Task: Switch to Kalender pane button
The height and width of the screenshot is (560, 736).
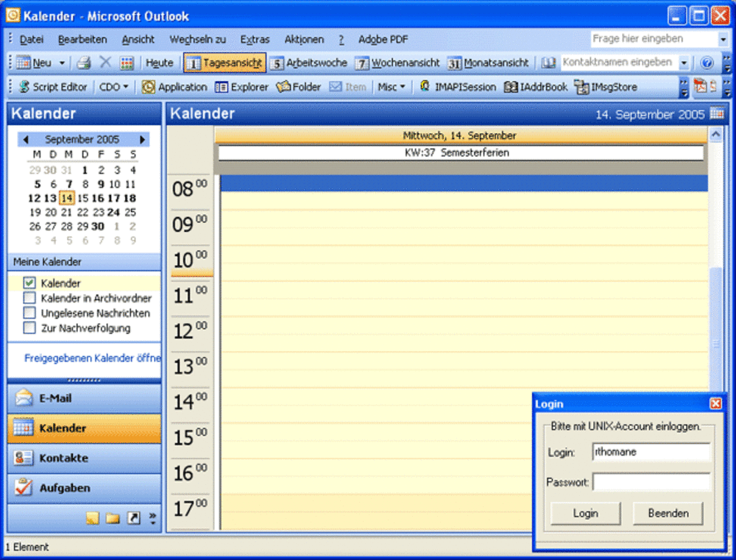Action: click(85, 428)
